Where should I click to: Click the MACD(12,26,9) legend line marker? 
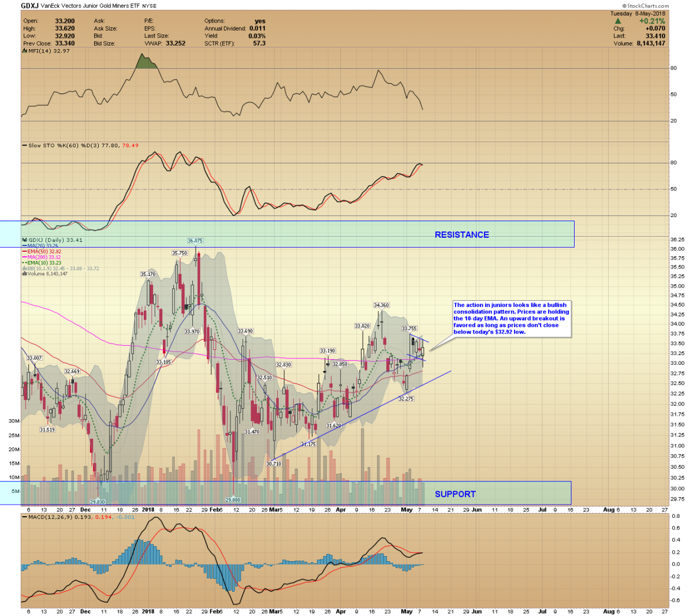coord(24,517)
